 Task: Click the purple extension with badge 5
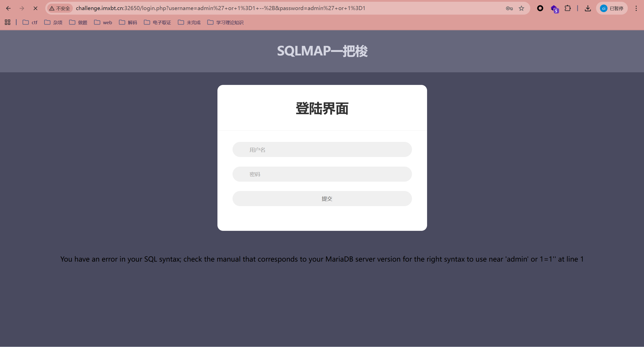[554, 9]
